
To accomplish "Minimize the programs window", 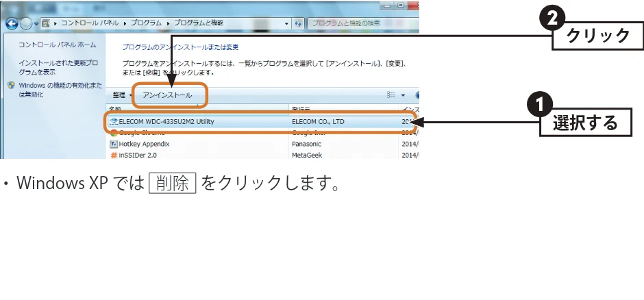I will (x=387, y=5).
